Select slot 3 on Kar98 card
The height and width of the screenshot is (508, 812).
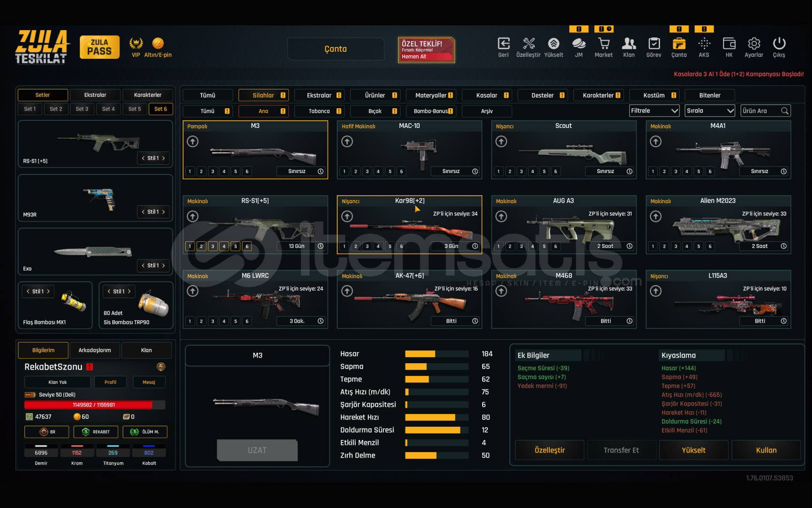pyautogui.click(x=367, y=246)
